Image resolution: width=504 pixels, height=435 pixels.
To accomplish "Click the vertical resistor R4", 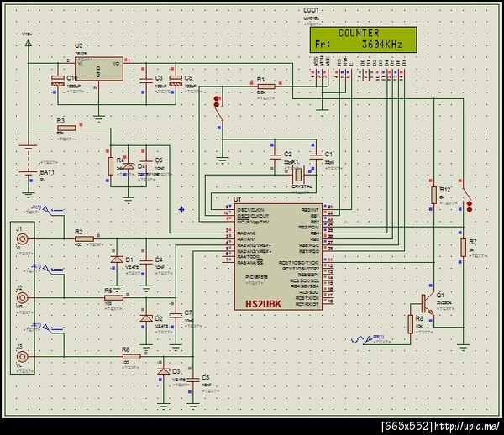I will [x=111, y=166].
